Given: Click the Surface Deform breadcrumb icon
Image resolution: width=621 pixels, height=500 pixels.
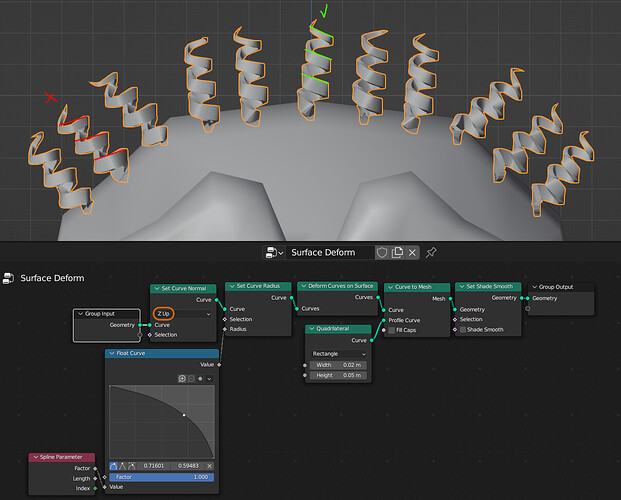Looking at the screenshot, I should 8,278.
